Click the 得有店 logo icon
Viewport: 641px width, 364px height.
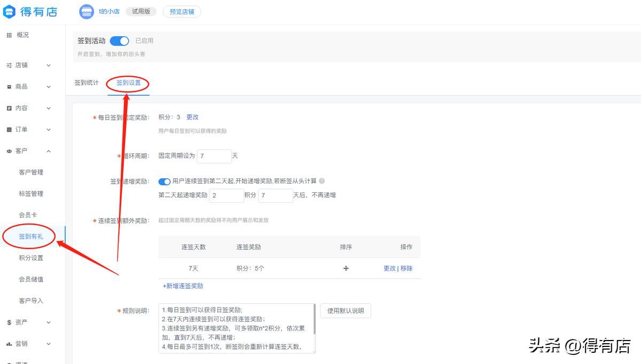click(x=9, y=12)
